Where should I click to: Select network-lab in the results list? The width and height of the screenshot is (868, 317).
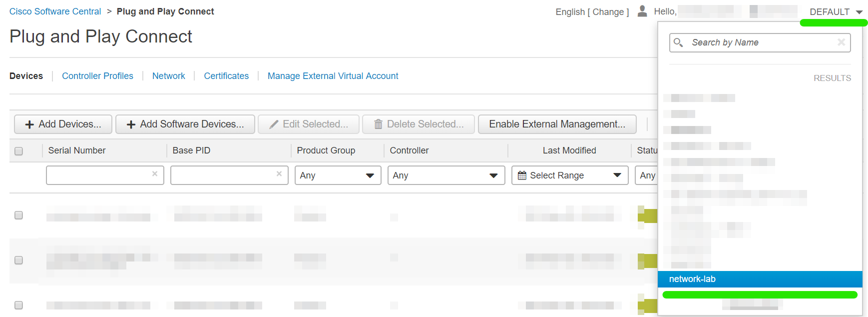tap(760, 279)
